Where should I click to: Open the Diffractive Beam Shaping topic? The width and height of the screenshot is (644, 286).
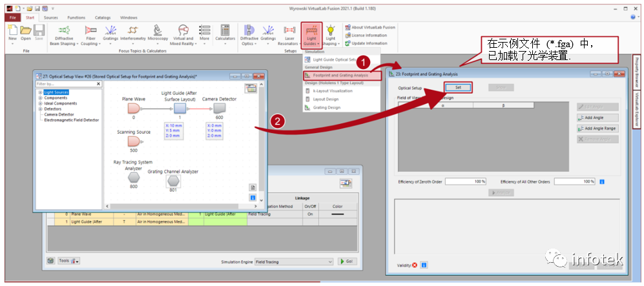tap(64, 35)
